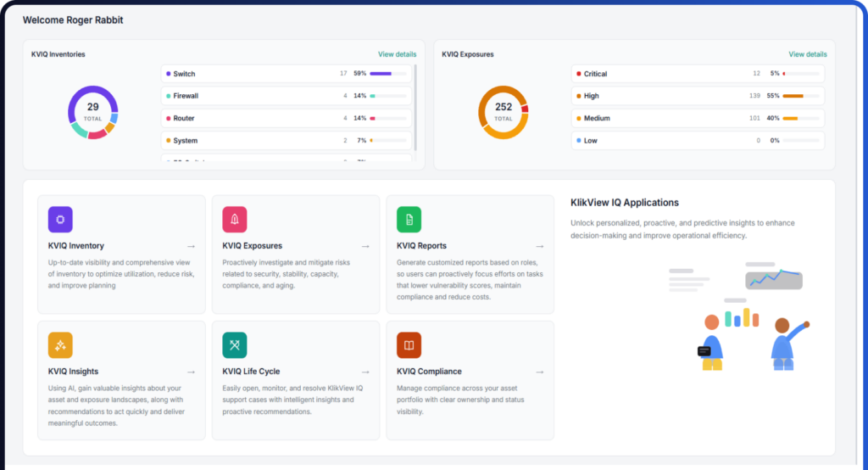Click the Switch 59% progress bar
Viewport: 868px width, 470px height.
tap(388, 74)
